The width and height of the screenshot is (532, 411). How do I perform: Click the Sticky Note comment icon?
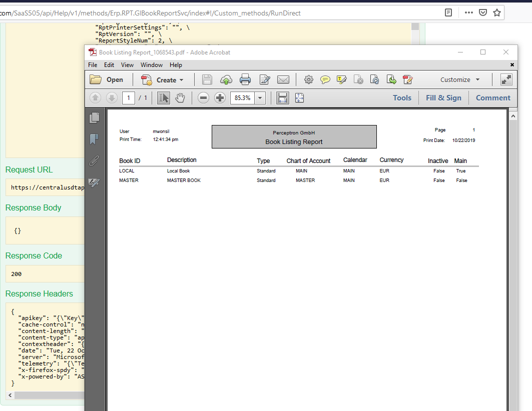pyautogui.click(x=325, y=79)
